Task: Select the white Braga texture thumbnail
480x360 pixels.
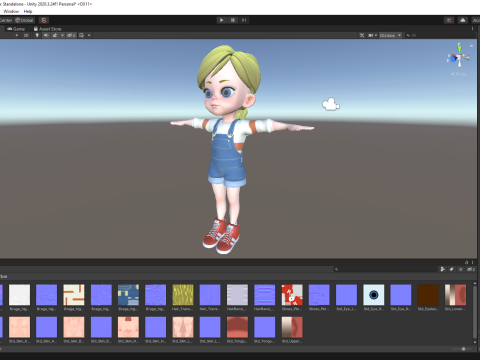Action: [19, 295]
